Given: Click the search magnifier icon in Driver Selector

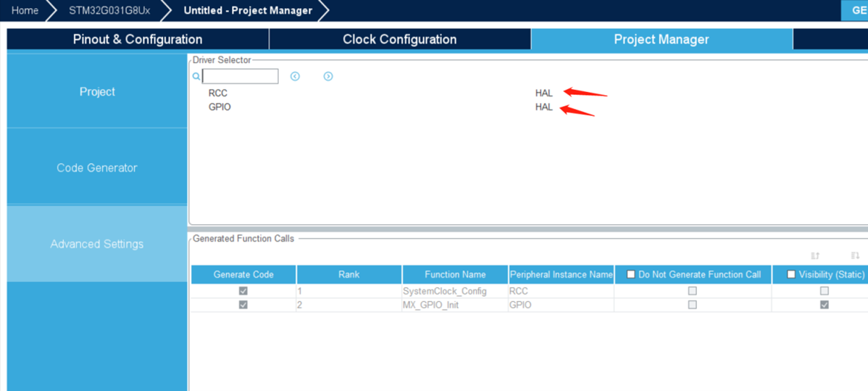Looking at the screenshot, I should (x=196, y=76).
